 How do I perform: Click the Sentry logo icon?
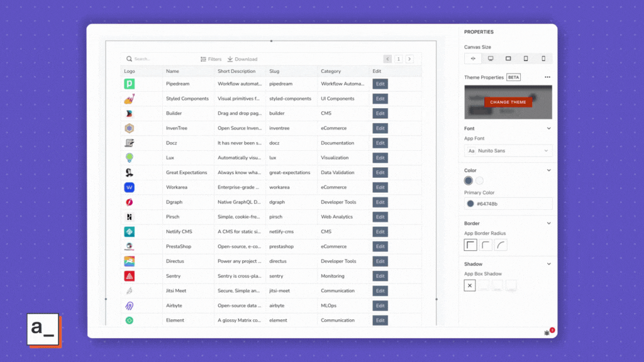(130, 276)
